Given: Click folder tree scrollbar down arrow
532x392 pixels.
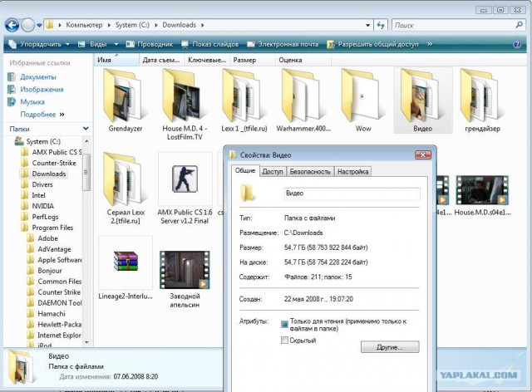Looking at the screenshot, I should click(x=86, y=342).
